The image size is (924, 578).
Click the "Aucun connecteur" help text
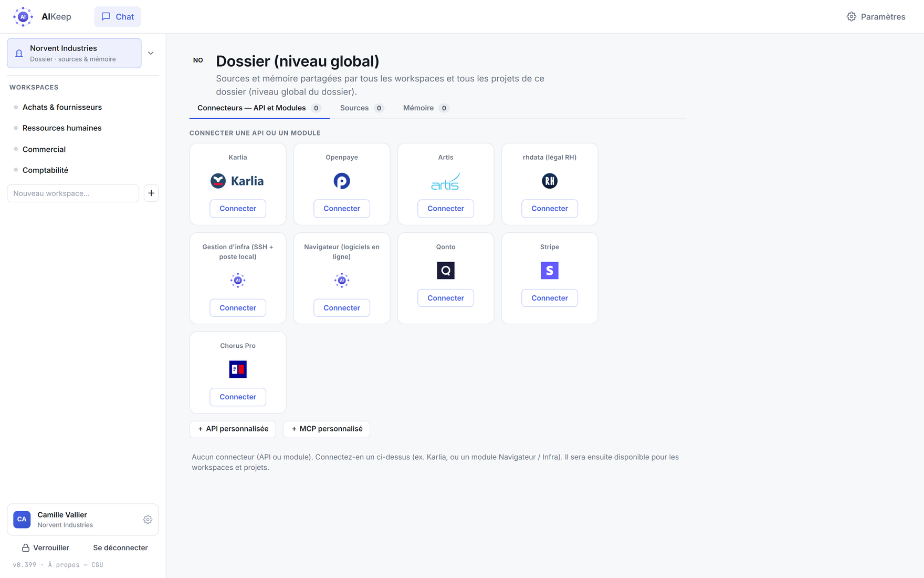point(435,462)
